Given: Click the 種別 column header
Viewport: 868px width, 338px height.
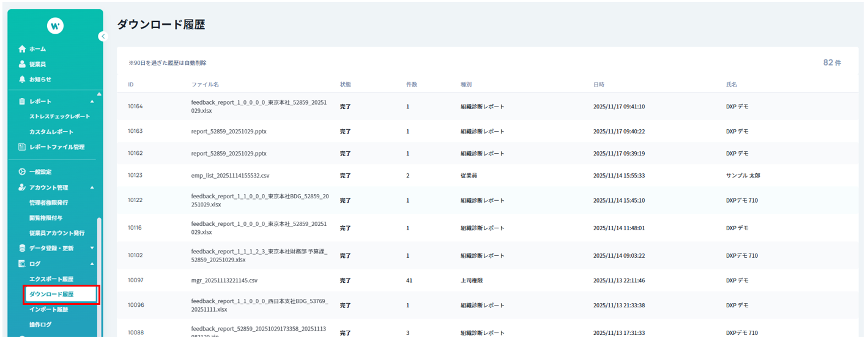Looking at the screenshot, I should tap(466, 85).
